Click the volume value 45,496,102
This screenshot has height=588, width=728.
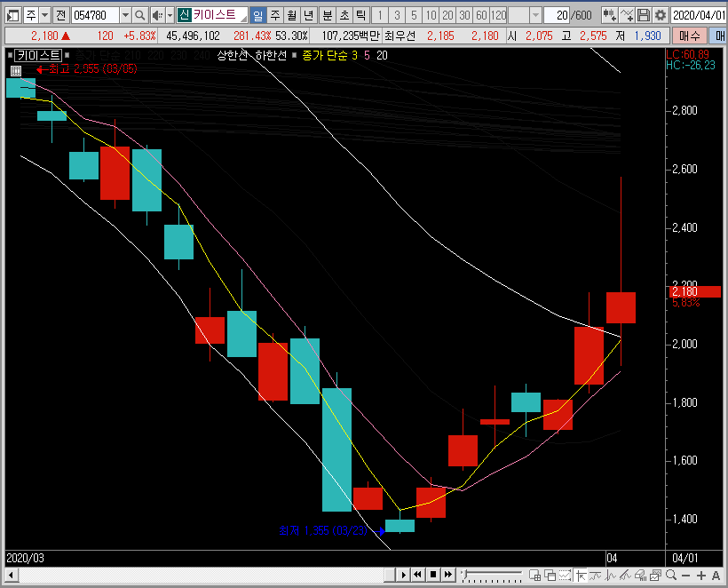pyautogui.click(x=193, y=36)
